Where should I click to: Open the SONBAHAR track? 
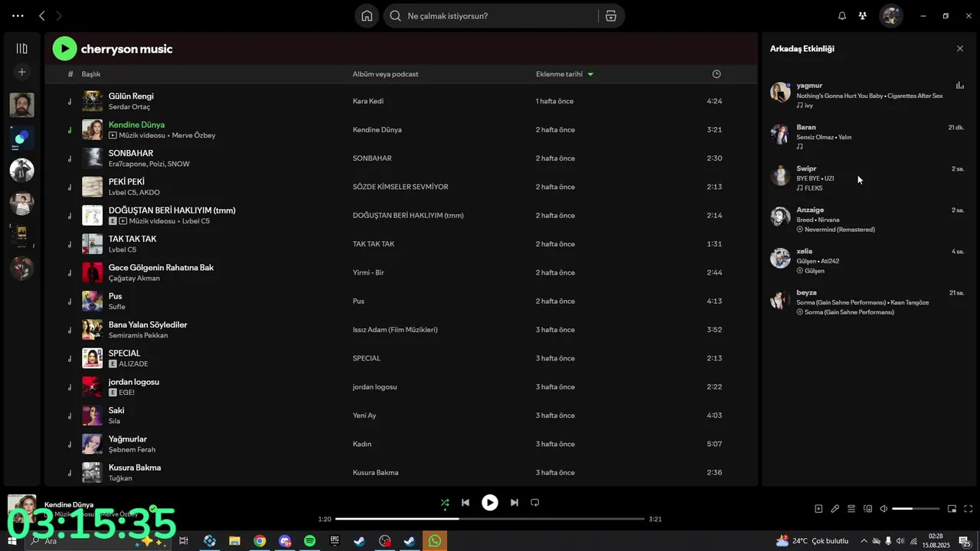click(131, 154)
